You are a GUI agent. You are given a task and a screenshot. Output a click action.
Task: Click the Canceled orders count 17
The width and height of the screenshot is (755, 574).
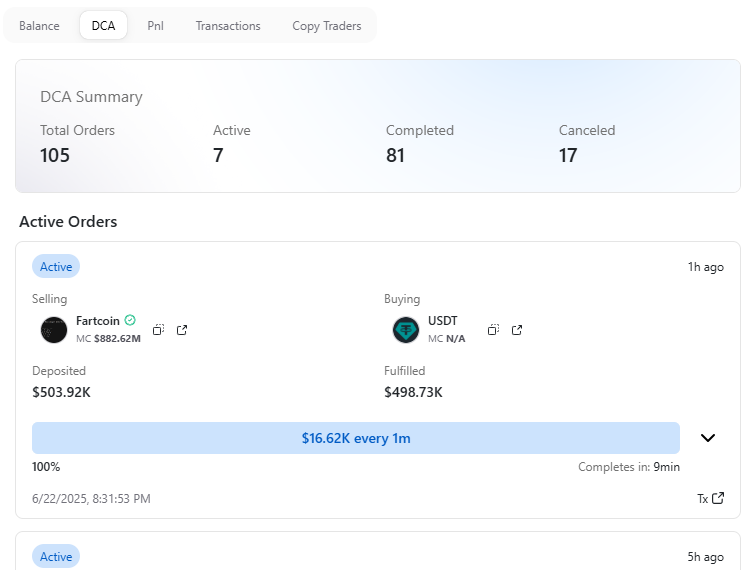coord(568,155)
